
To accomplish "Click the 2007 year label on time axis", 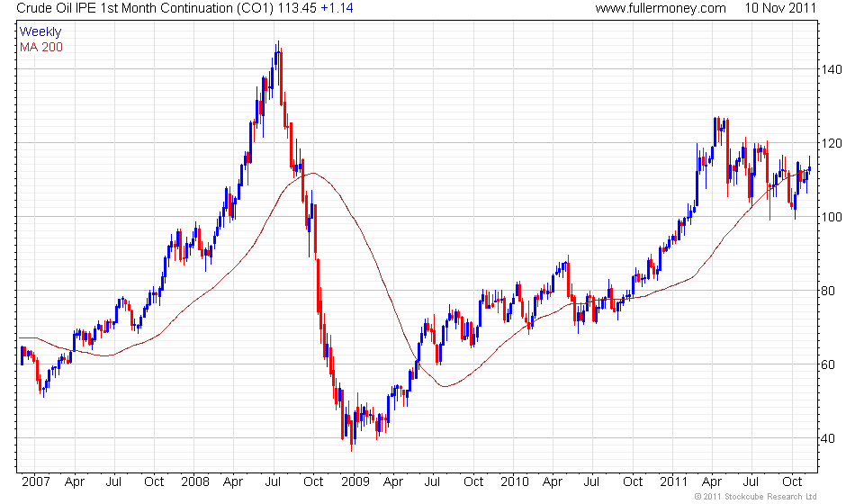I will coord(36,482).
